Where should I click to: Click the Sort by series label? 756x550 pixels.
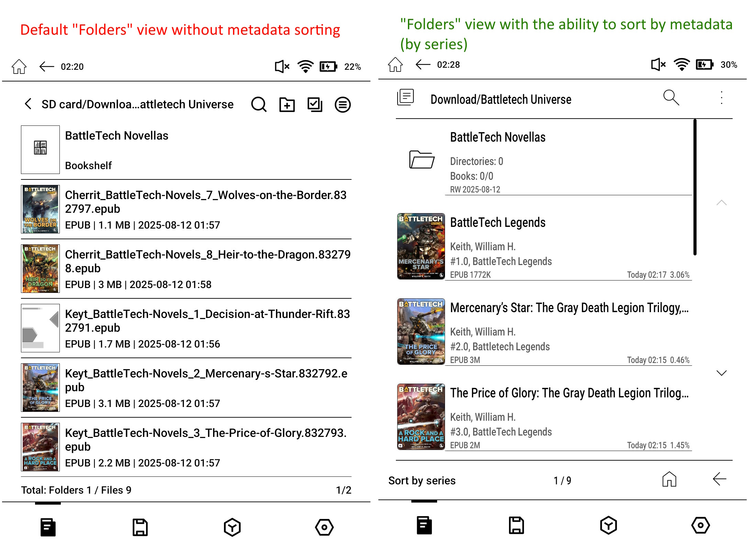(422, 480)
